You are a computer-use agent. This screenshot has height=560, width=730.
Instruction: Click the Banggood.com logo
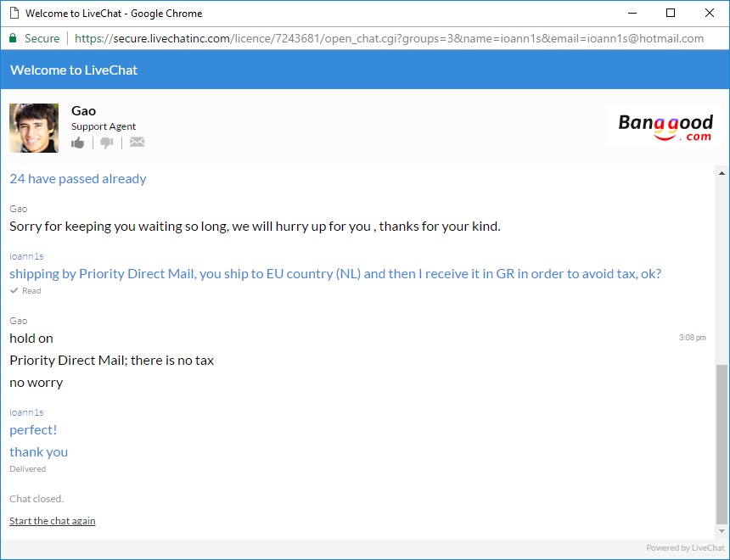click(665, 127)
